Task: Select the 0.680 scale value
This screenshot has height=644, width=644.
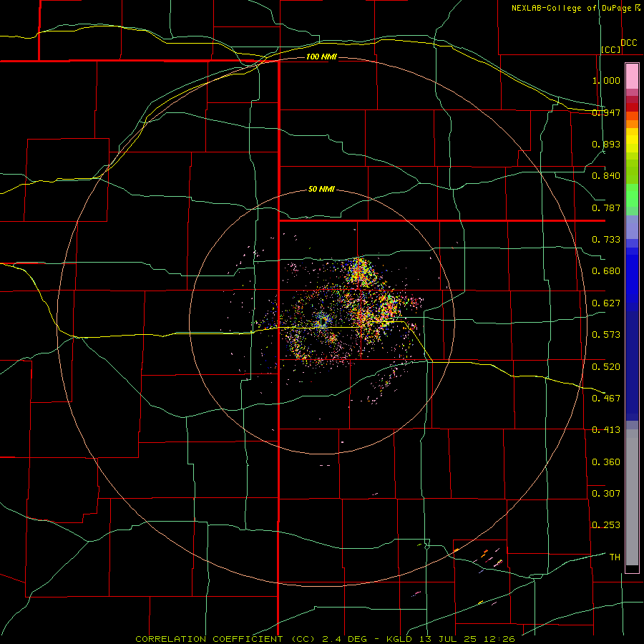Action: tap(606, 271)
